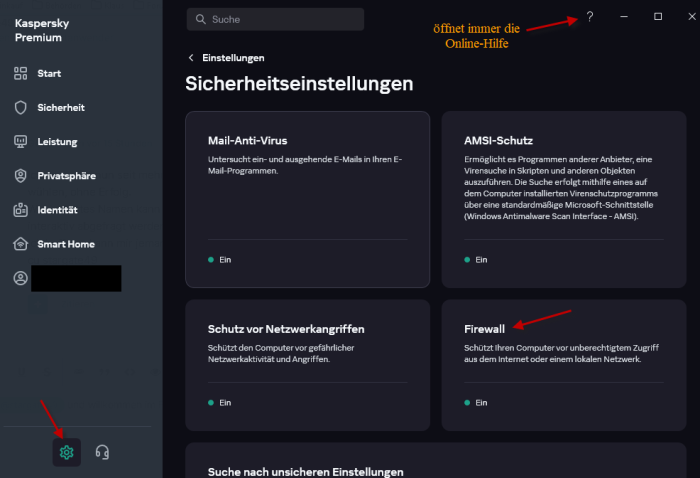Open the Mail-Anti-Virus settings card
The height and width of the screenshot is (478, 700).
pos(308,199)
